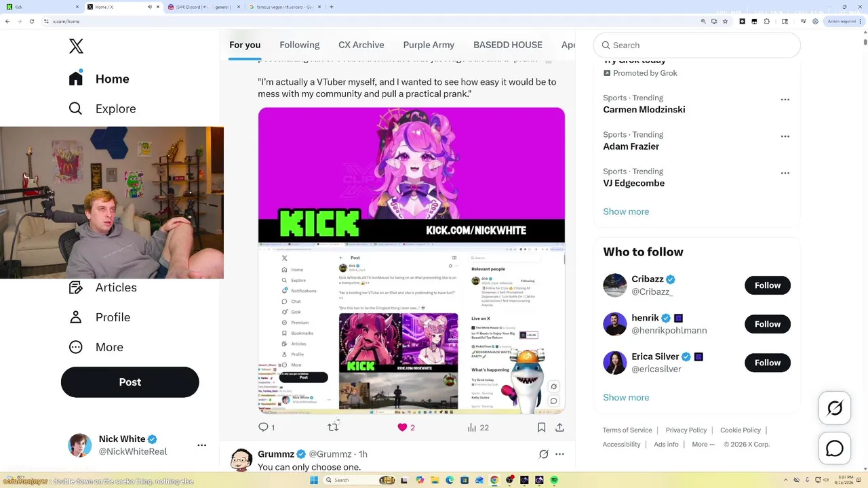Open Explore magnifier icon in sidebar
This screenshot has height=488, width=868.
click(76, 108)
